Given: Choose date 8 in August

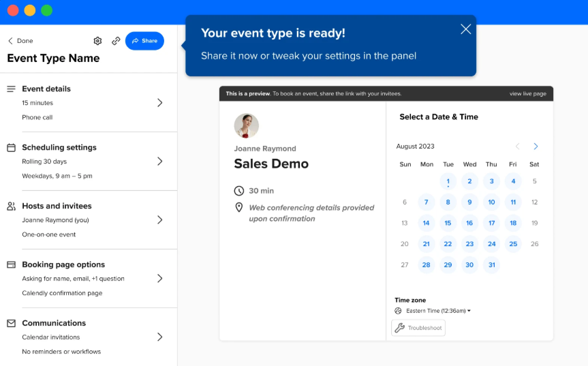Looking at the screenshot, I should [x=448, y=202].
